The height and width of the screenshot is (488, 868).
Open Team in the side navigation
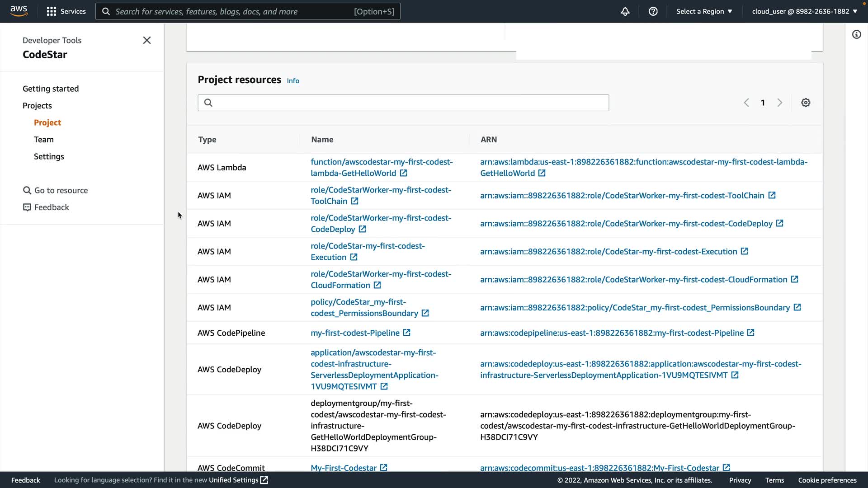click(44, 140)
